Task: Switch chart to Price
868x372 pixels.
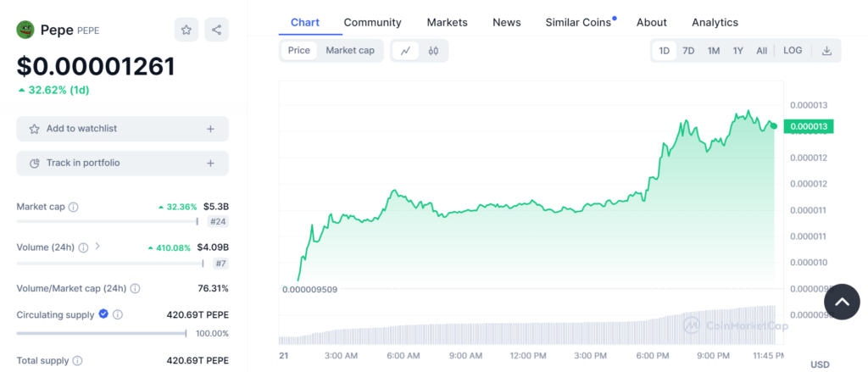Action: 299,50
